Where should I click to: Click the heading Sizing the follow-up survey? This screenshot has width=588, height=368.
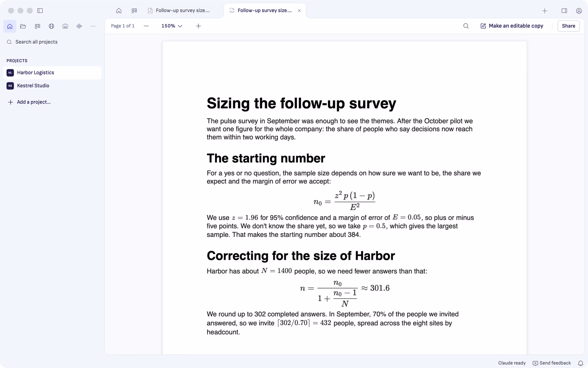[301, 103]
